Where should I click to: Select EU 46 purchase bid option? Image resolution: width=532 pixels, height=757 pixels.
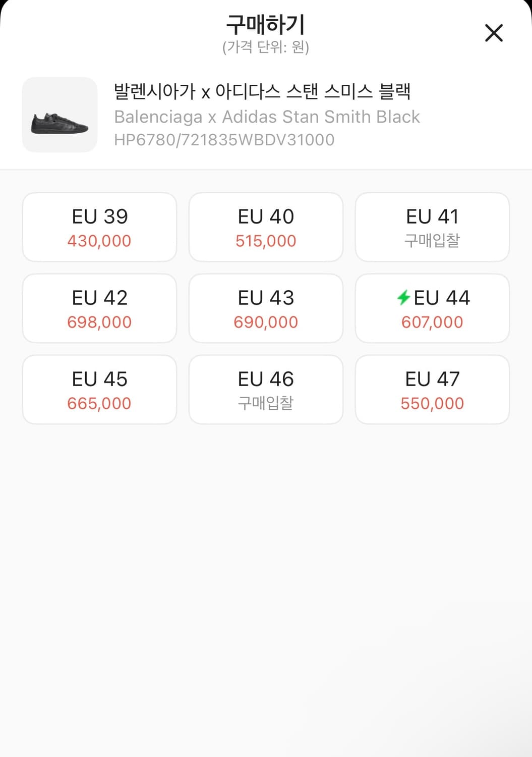coord(266,390)
